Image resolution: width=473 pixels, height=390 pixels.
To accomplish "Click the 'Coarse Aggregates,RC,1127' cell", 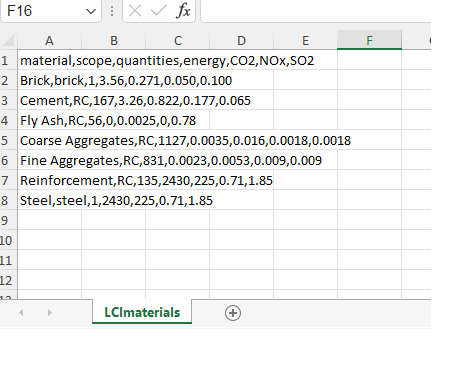I will pos(49,140).
